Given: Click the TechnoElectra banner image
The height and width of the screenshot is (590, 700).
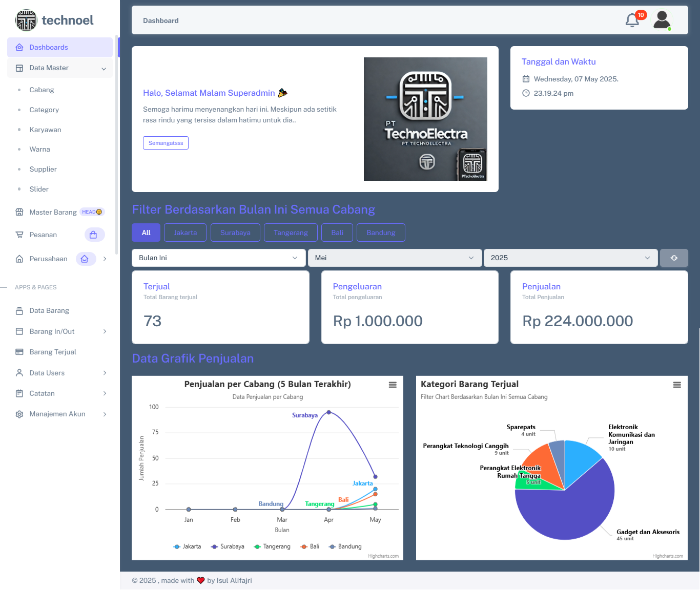Looking at the screenshot, I should [x=425, y=119].
